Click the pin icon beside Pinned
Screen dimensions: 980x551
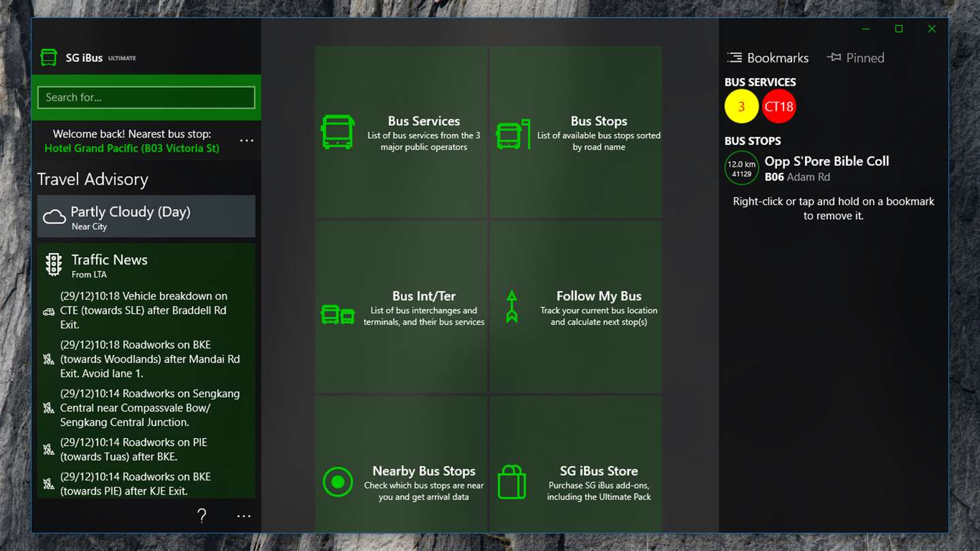834,58
